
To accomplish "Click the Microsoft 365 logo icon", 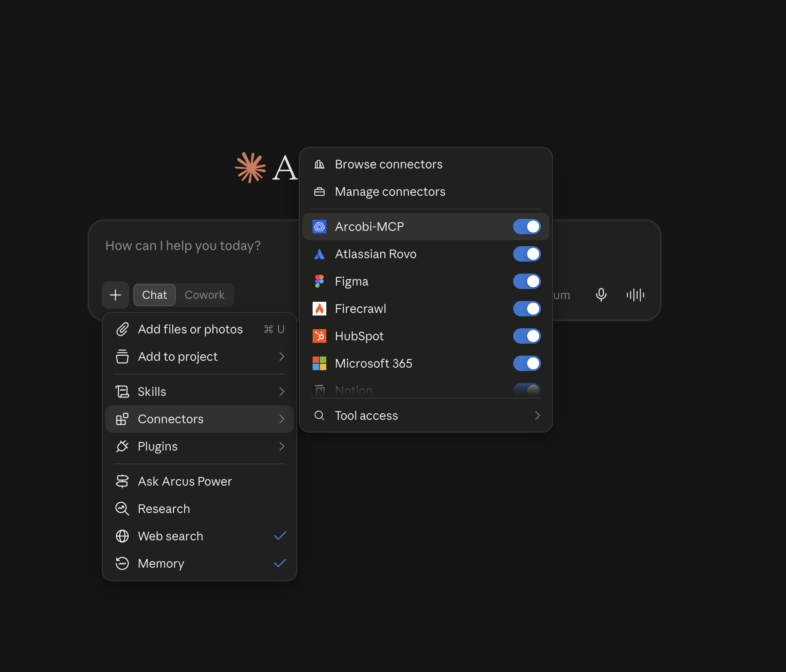I will [319, 363].
